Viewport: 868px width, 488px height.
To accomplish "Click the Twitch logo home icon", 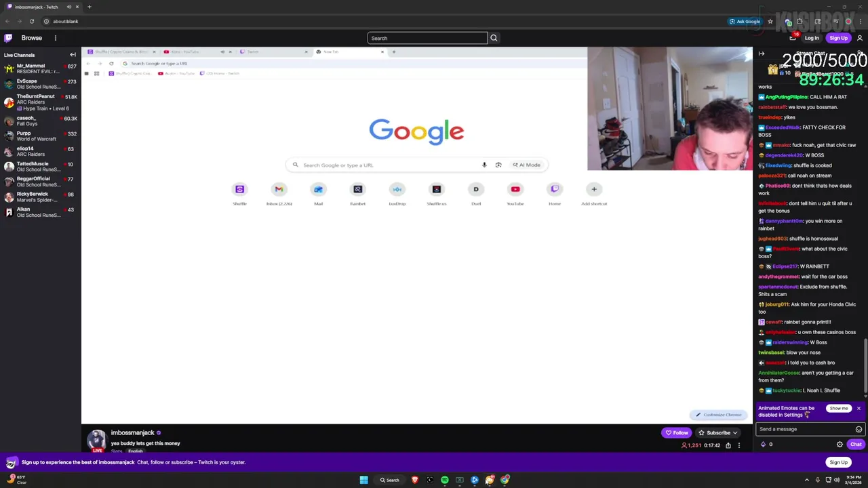I will (x=8, y=38).
